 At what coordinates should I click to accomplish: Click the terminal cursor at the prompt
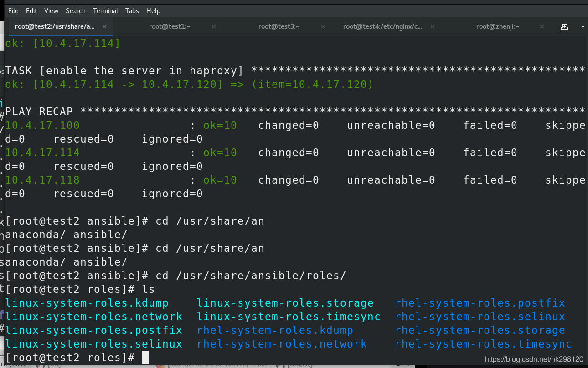pyautogui.click(x=145, y=358)
